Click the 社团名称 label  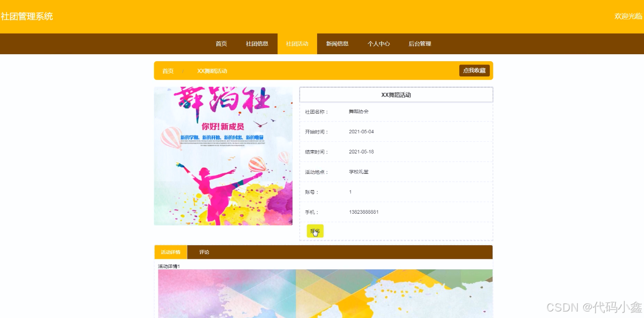317,112
